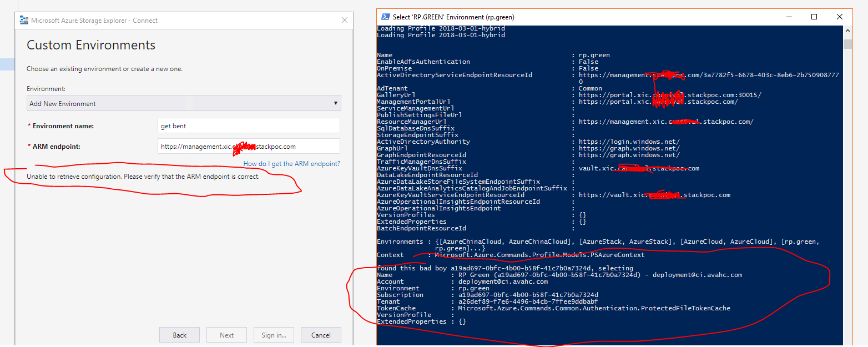
Task: Minimize the PowerShell window
Action: [x=788, y=17]
